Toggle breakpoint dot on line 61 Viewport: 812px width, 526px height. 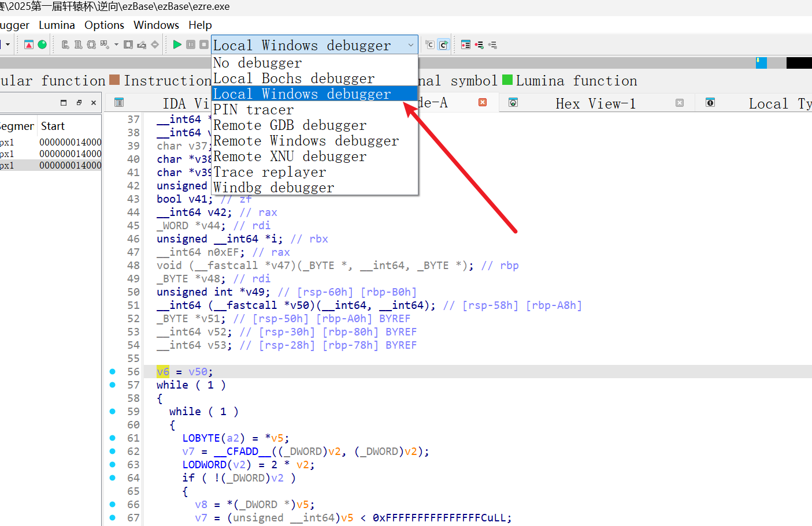(x=113, y=438)
